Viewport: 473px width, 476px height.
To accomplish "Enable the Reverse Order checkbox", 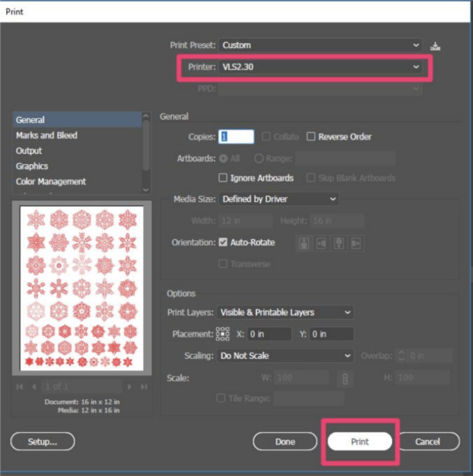I will (311, 136).
